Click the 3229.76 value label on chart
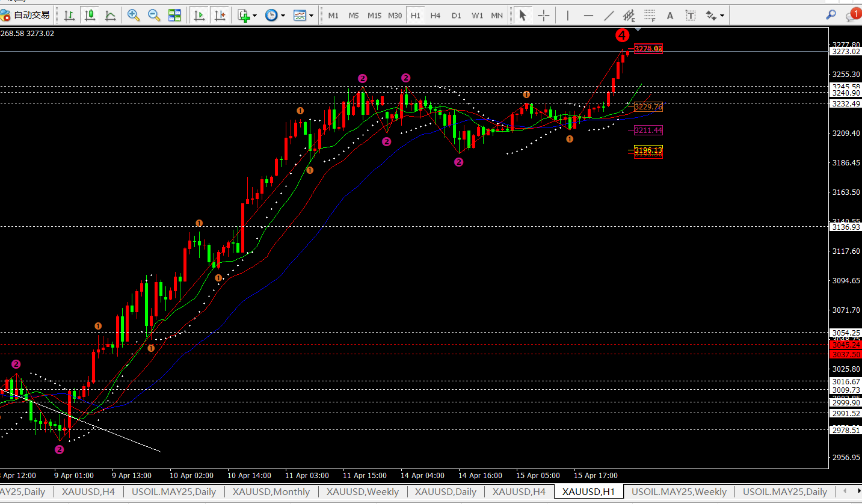 point(648,107)
